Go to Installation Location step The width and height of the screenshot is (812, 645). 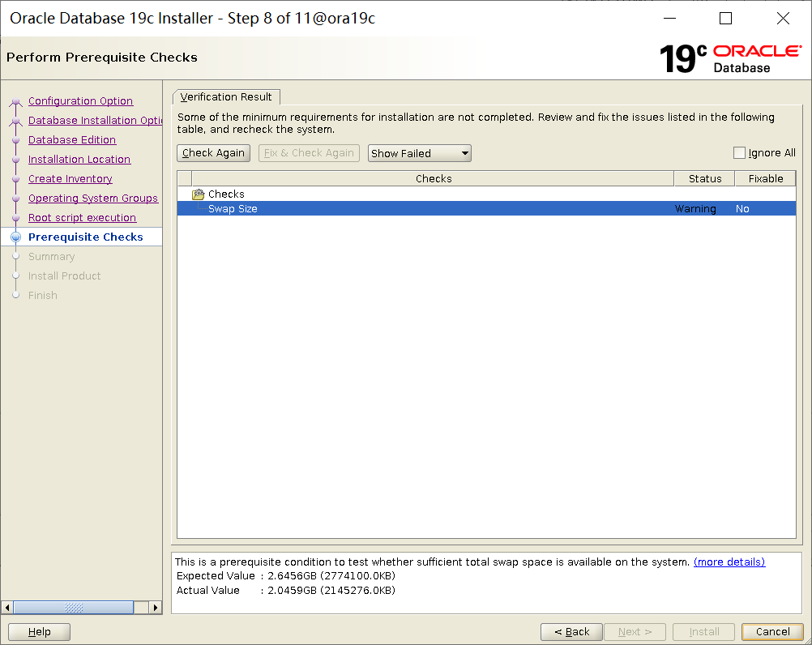tap(79, 160)
